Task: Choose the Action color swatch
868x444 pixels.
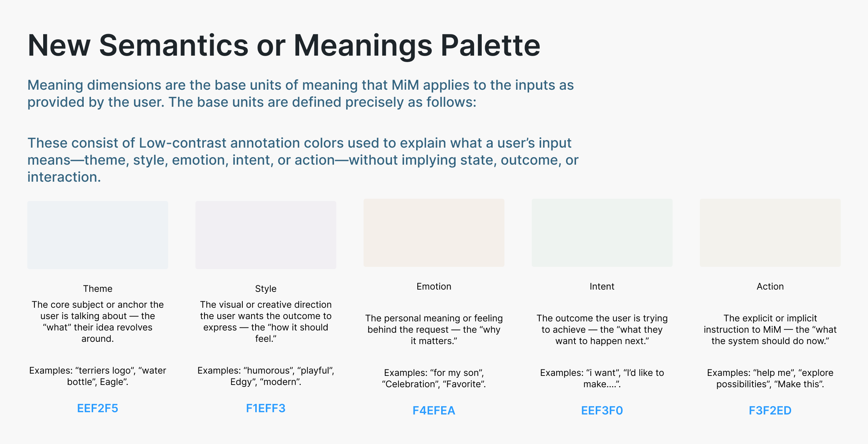Action: [x=770, y=233]
